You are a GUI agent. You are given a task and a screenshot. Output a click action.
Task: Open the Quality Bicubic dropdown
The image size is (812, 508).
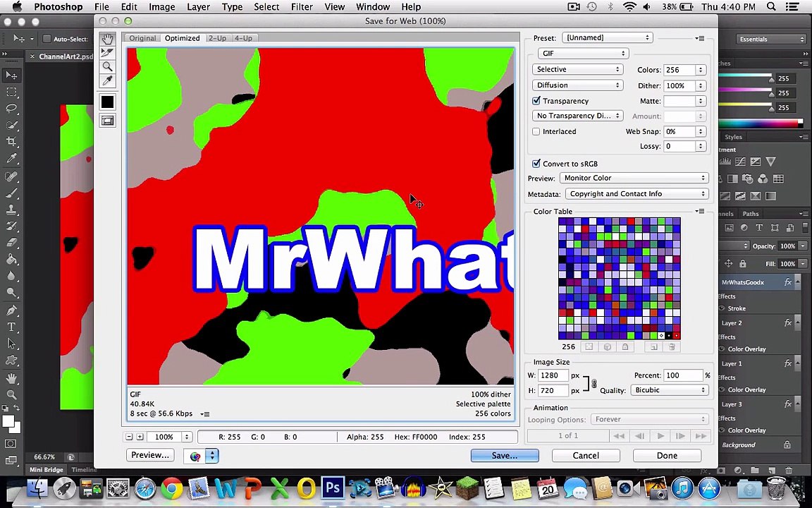(x=669, y=389)
